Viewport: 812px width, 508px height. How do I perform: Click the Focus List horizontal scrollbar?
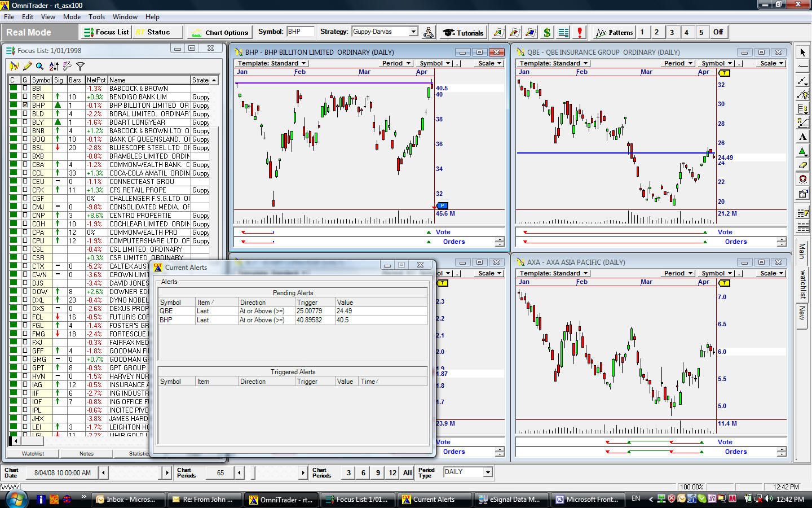(79, 440)
